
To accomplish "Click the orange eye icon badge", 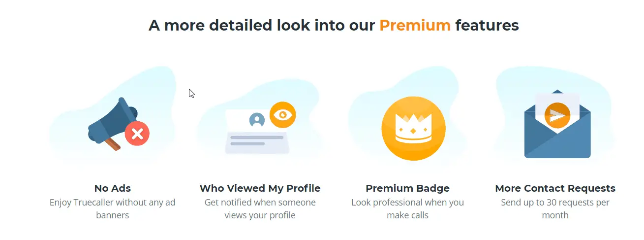I will [282, 115].
